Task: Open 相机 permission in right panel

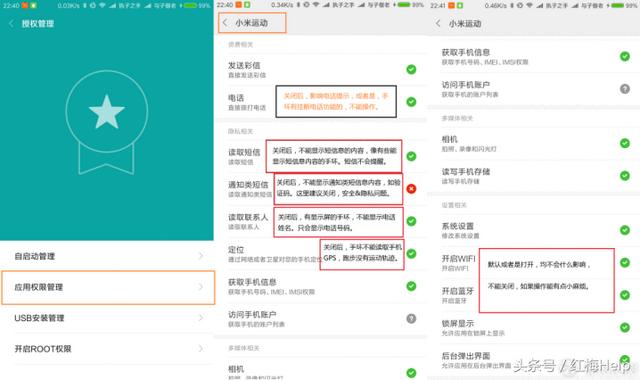Action: (x=533, y=143)
